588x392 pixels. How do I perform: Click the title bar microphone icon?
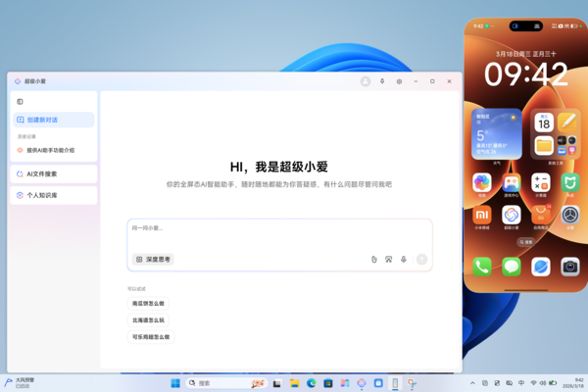[382, 81]
